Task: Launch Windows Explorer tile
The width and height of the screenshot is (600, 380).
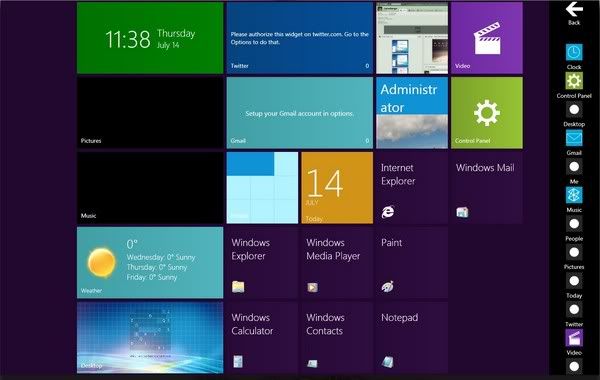Action: pos(262,263)
